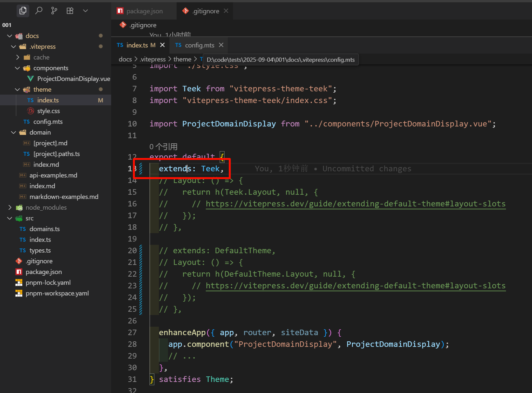Click the markdown icon beside index.md in domain
Screen dimensions: 532x393
[x=27, y=164]
